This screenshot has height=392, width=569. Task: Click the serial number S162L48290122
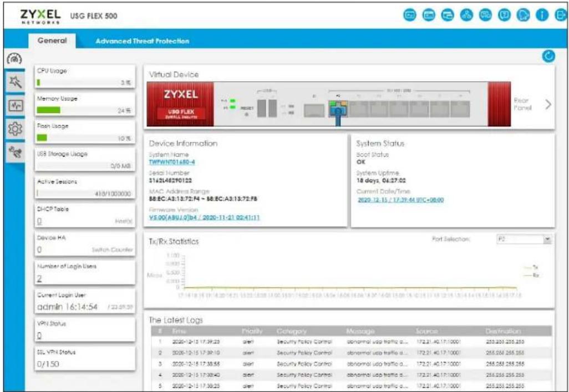[x=171, y=180]
